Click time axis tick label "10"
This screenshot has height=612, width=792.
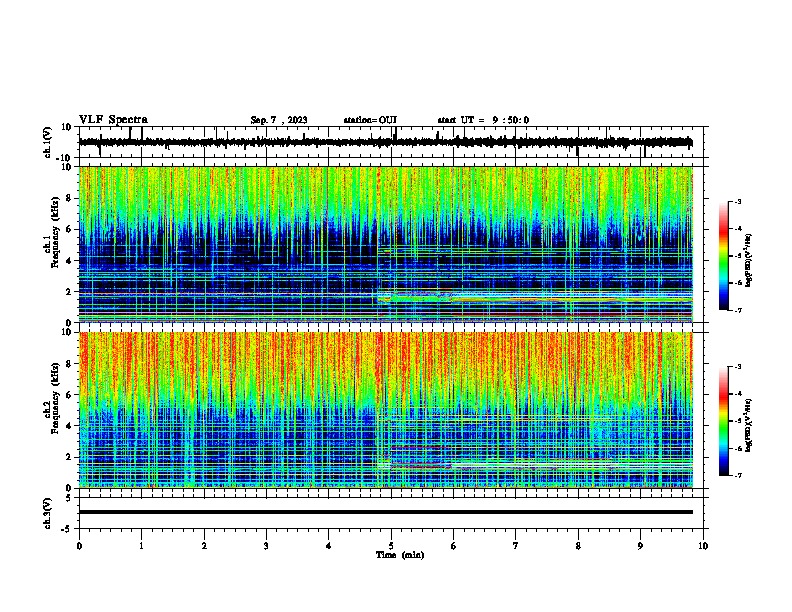click(x=703, y=546)
